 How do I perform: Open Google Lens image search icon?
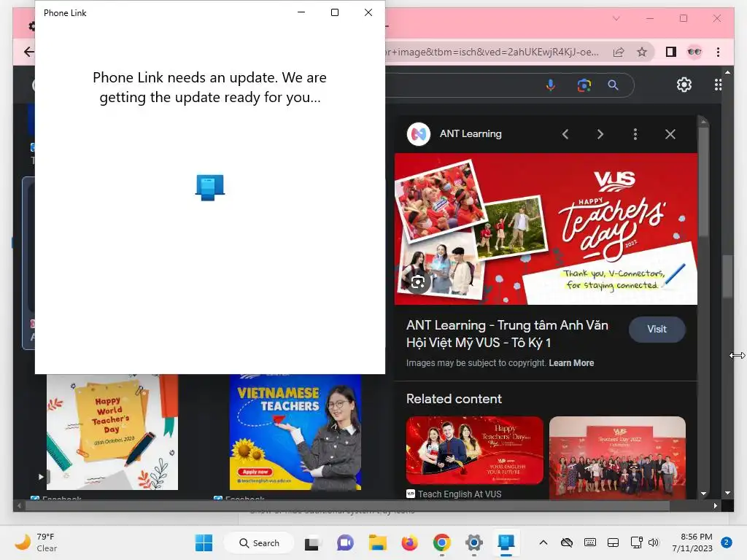(584, 85)
